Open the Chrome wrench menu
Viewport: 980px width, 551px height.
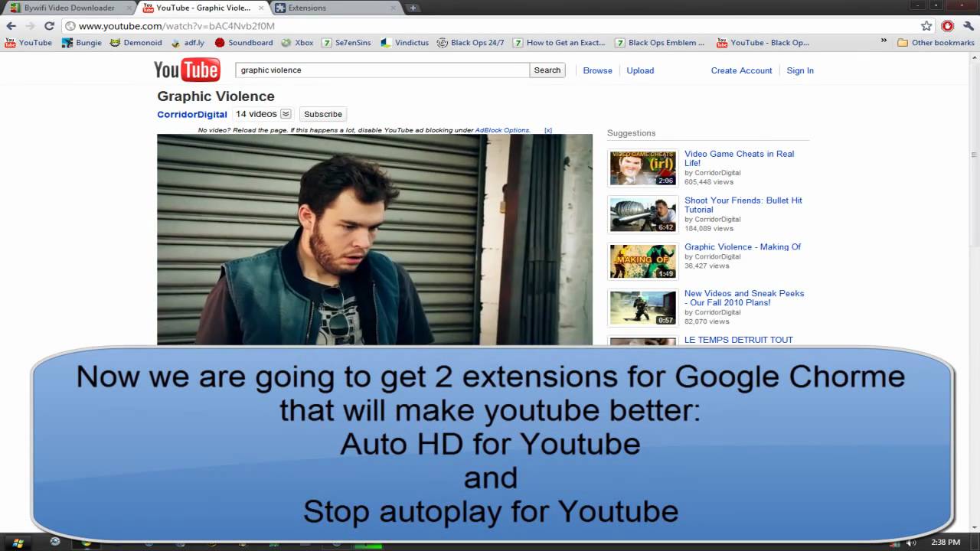click(967, 26)
